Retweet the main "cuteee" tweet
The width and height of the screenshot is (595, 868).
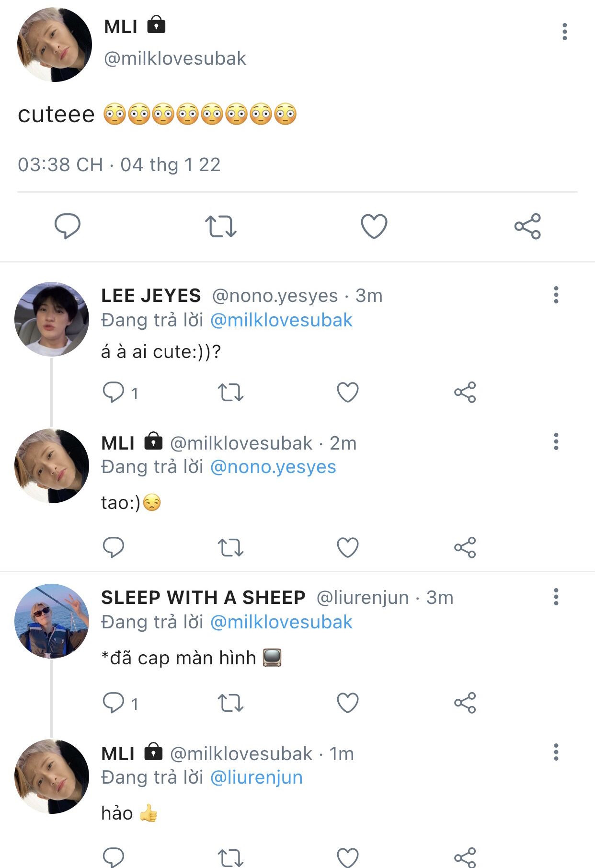click(220, 226)
